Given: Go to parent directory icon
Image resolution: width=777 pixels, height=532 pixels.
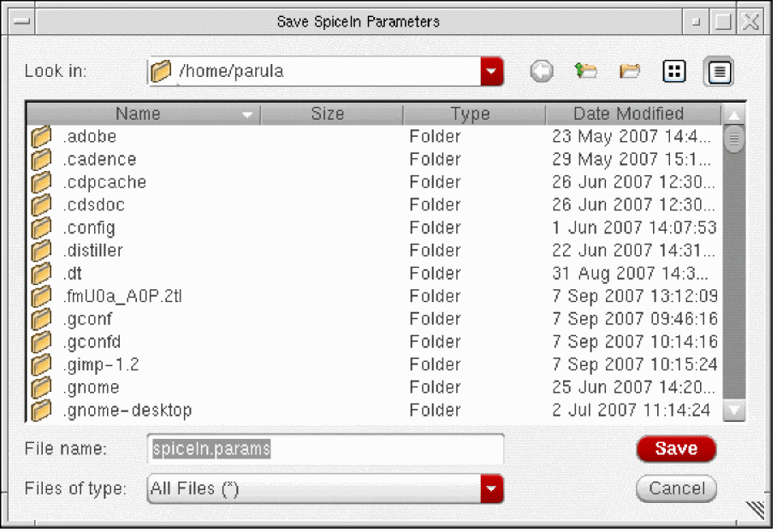Looking at the screenshot, I should pyautogui.click(x=586, y=72).
